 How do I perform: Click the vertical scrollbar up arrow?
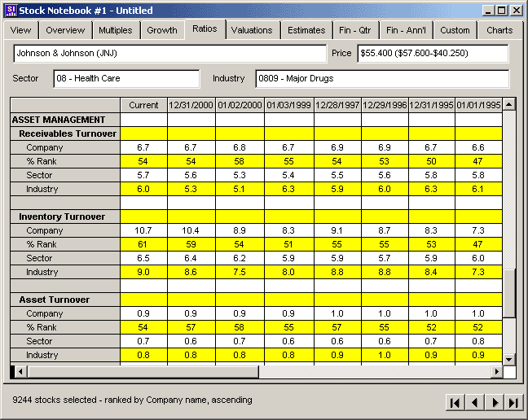pos(508,104)
